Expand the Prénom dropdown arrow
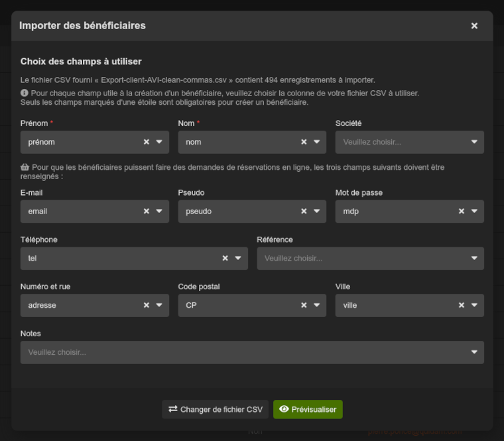 [x=159, y=142]
